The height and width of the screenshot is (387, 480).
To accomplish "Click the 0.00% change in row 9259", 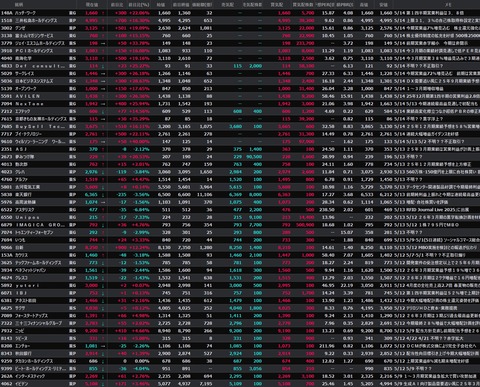I will pos(142,361).
